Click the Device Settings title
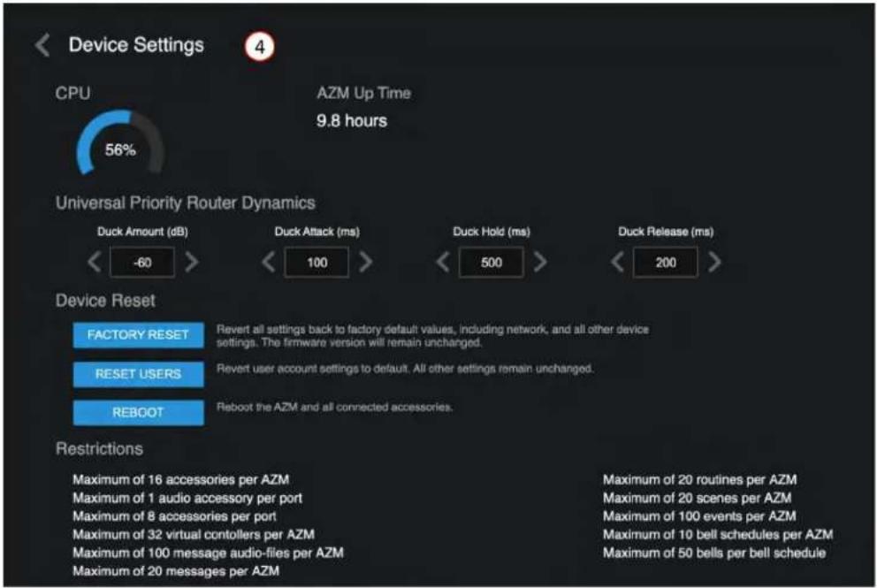This screenshot has height=588, width=877. pos(136,45)
